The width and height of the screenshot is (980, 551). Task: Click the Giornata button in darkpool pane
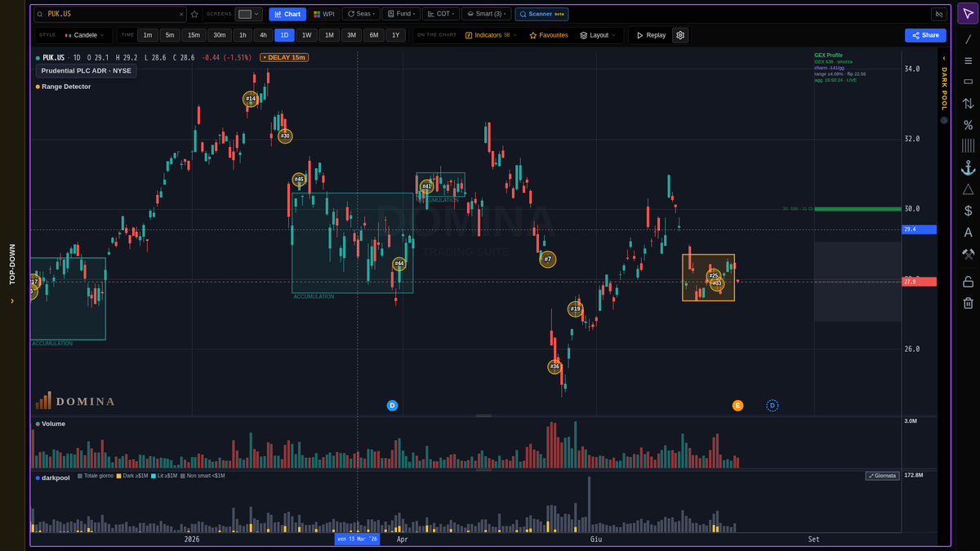882,476
